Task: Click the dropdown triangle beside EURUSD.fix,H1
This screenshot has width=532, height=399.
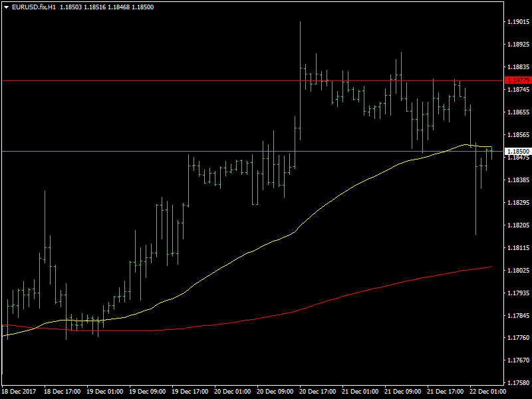Action: pyautogui.click(x=6, y=7)
